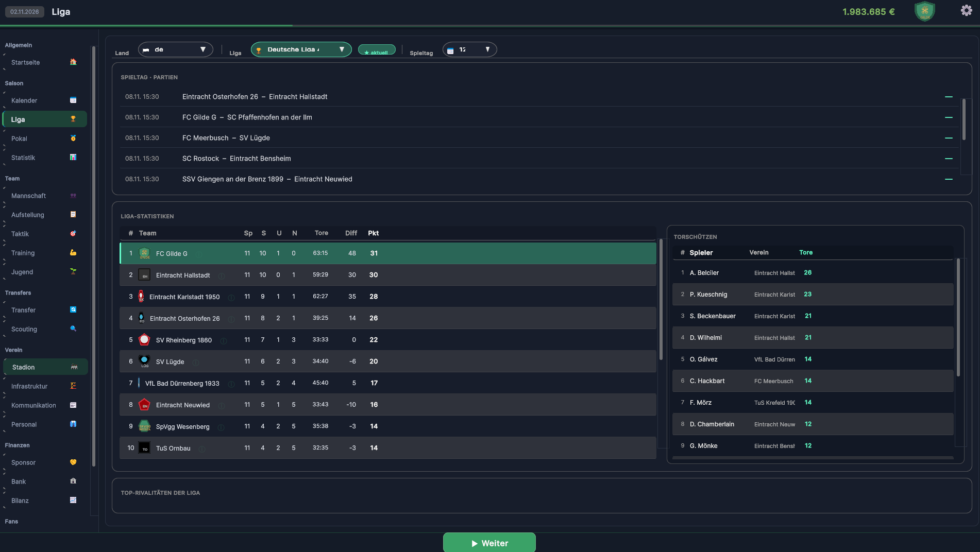Sort table by Pkt column header
The height and width of the screenshot is (552, 980).
click(374, 233)
